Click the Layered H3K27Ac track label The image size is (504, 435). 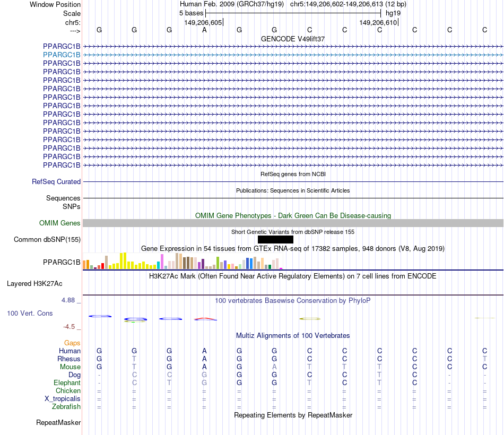point(34,284)
